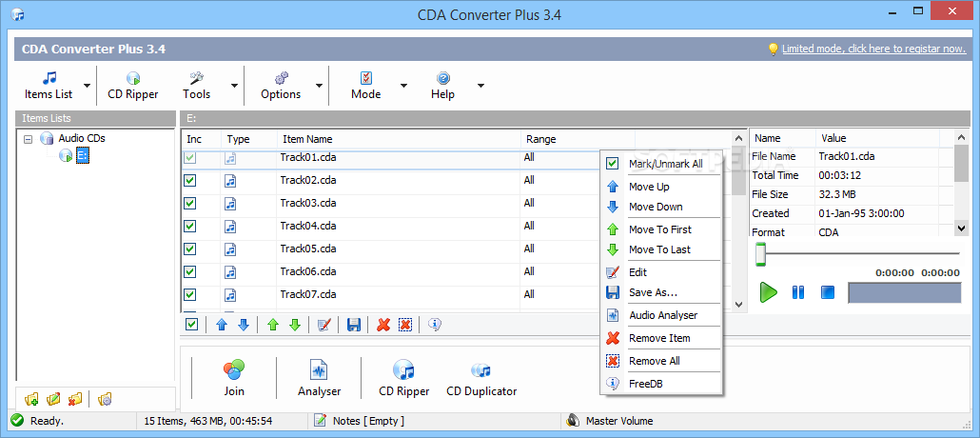Click the Notes pencil icon in status bar
The width and height of the screenshot is (980, 438).
pos(320,421)
